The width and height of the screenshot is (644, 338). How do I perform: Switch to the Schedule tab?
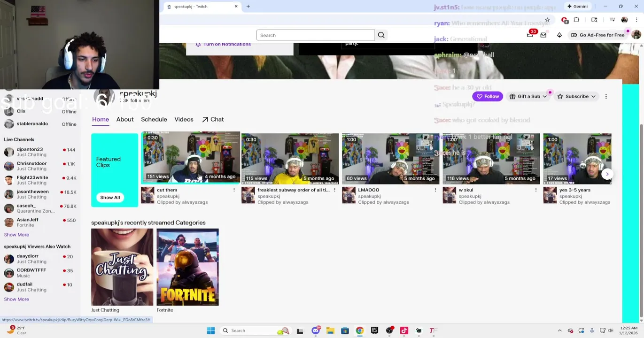[154, 119]
